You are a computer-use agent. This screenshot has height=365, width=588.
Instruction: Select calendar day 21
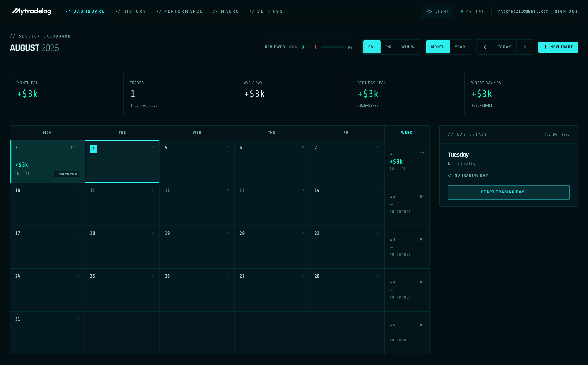pos(346,247)
